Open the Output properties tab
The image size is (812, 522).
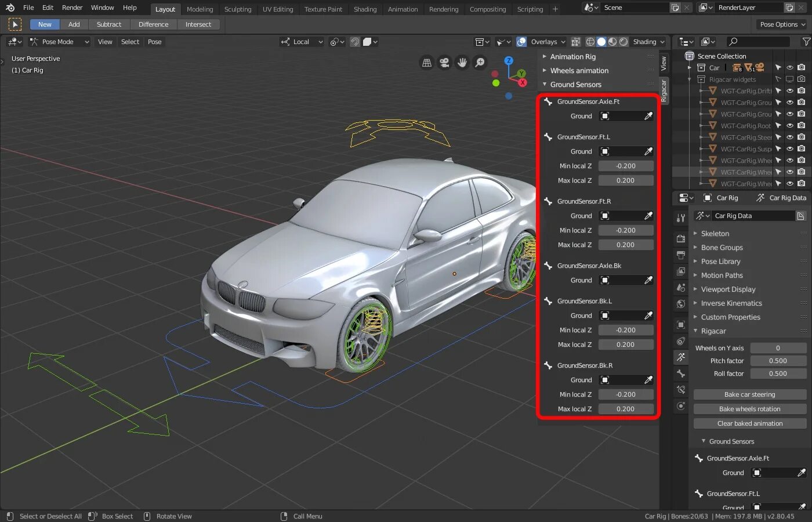click(681, 255)
